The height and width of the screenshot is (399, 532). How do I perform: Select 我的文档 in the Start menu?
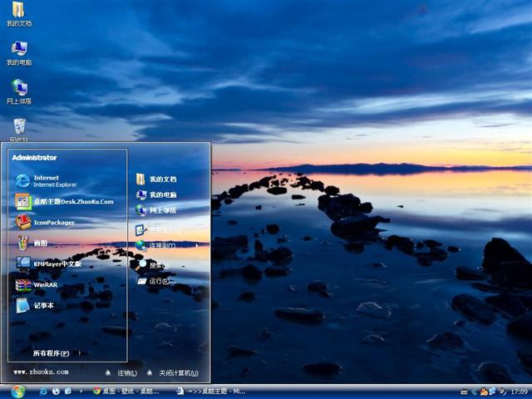162,179
